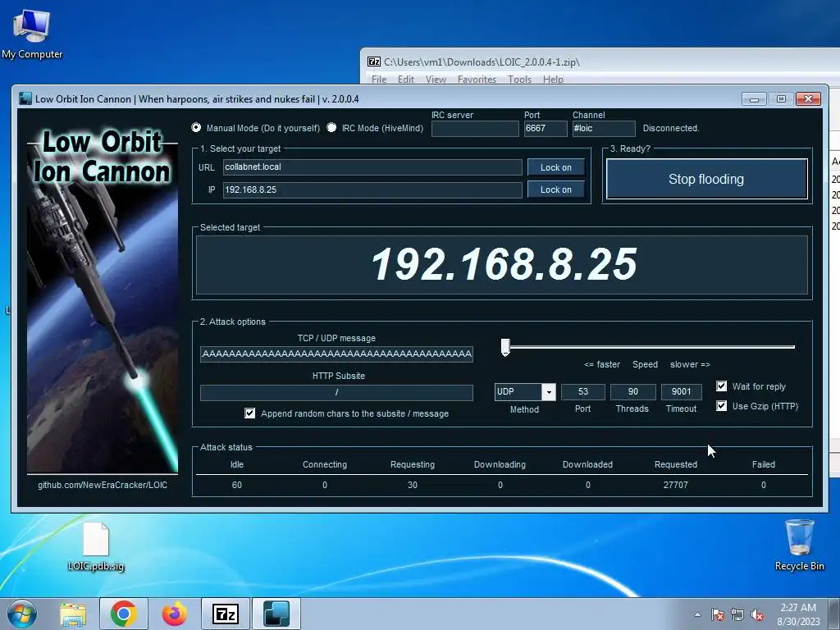Open the clock showing 2:27 AM
The width and height of the screenshot is (840, 630).
tap(798, 614)
